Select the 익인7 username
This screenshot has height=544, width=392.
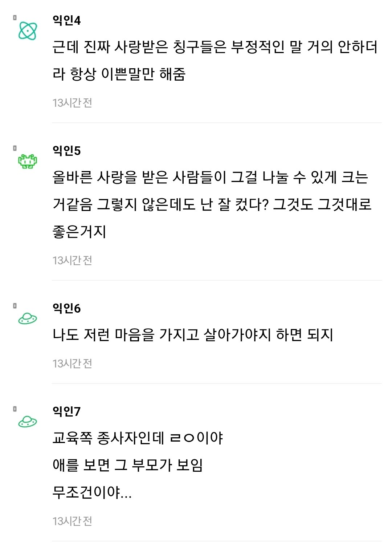(x=66, y=411)
